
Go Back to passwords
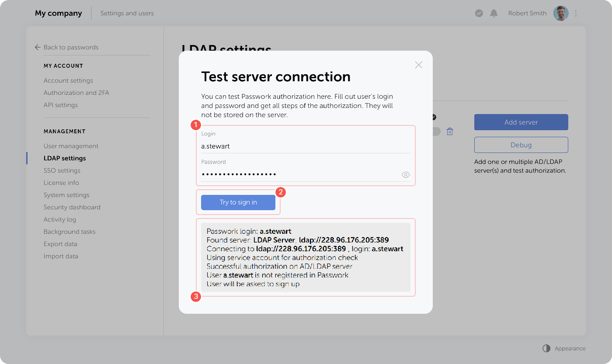pos(71,47)
